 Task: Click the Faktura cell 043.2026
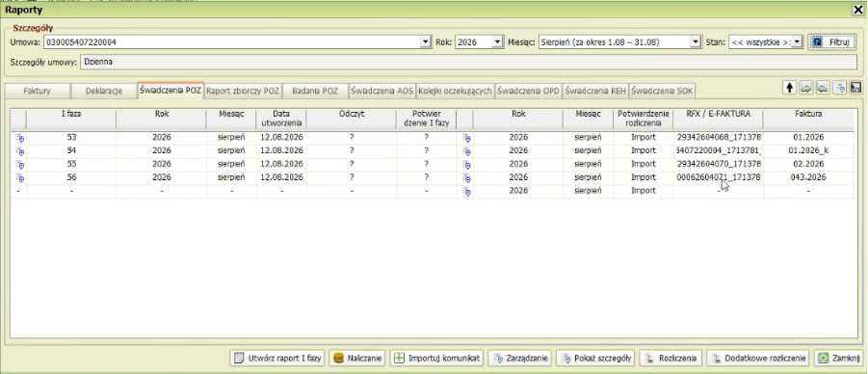(x=808, y=178)
